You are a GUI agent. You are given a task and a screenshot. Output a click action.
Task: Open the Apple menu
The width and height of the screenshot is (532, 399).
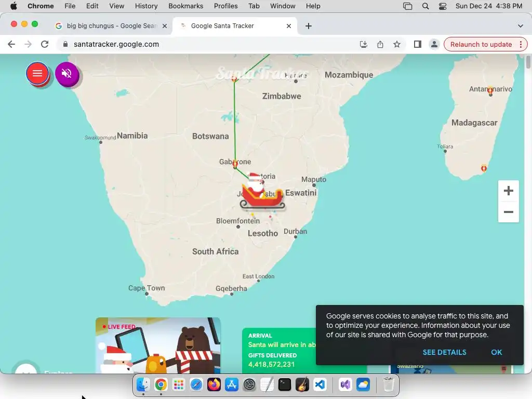pyautogui.click(x=14, y=6)
